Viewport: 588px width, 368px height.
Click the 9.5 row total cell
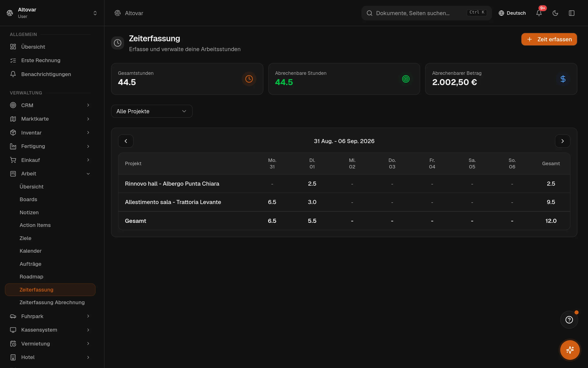pyautogui.click(x=551, y=202)
